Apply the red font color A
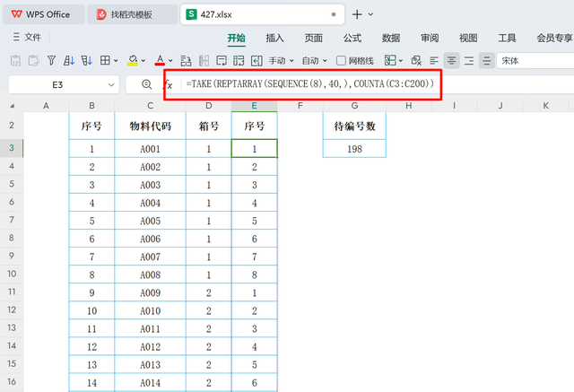 (160, 60)
